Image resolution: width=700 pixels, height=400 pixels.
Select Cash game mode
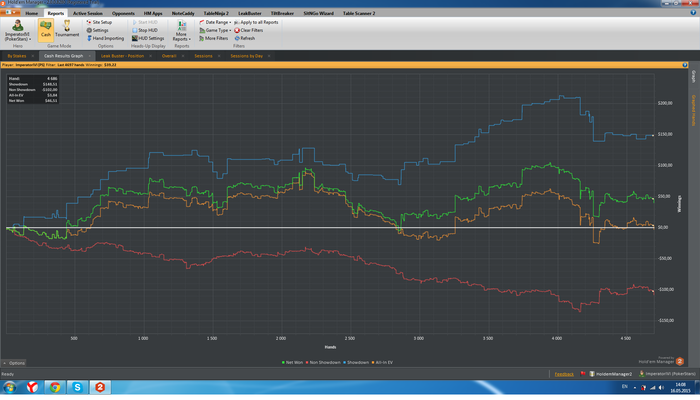coord(46,30)
